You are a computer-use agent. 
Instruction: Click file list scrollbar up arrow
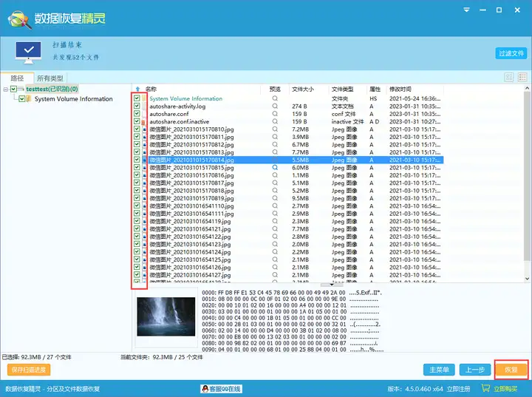528,88
